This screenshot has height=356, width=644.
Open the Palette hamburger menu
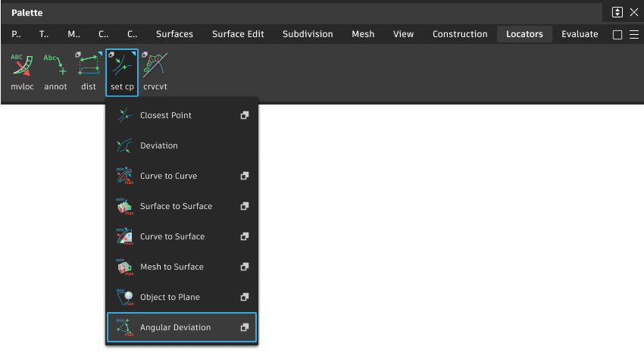[x=634, y=34]
